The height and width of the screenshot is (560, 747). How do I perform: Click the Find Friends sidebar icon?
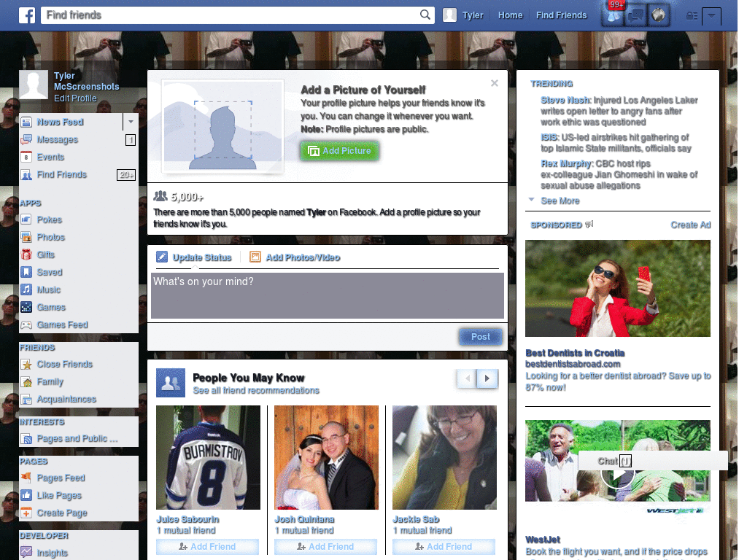tap(26, 175)
